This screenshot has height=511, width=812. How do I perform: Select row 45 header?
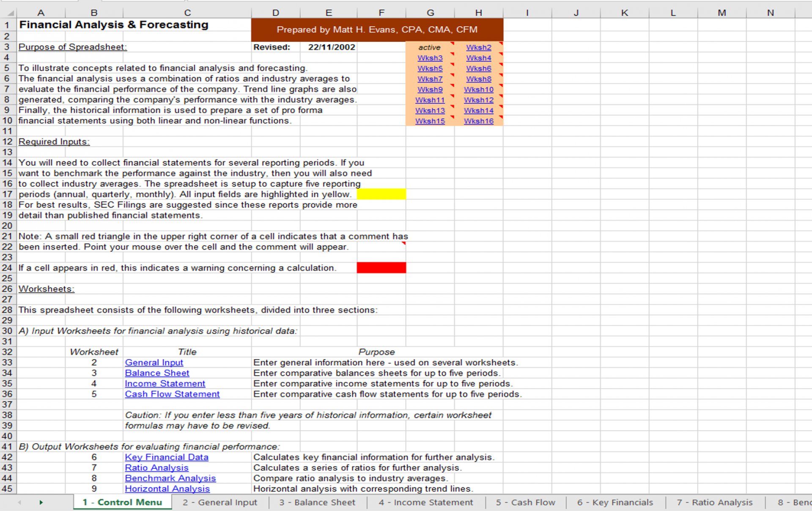point(8,489)
